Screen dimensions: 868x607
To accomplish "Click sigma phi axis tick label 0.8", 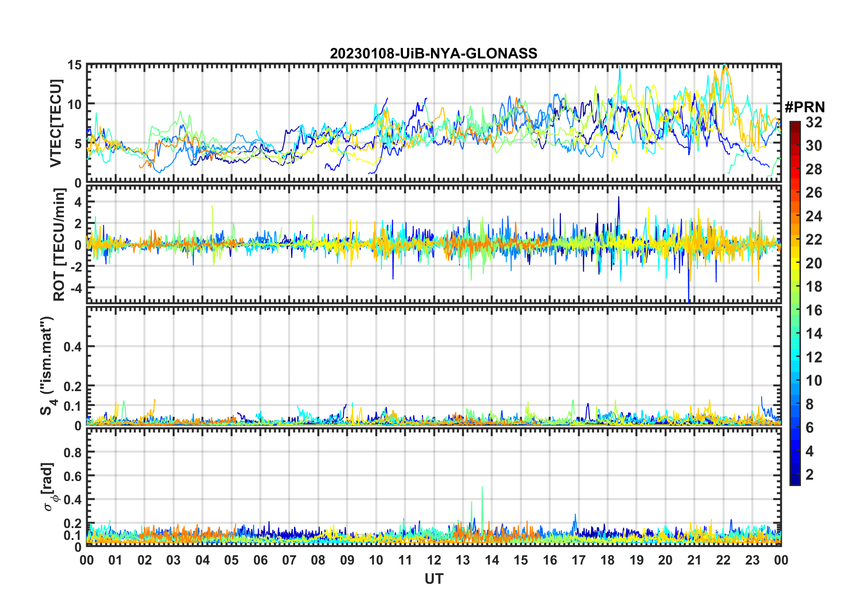I will 73,452.
